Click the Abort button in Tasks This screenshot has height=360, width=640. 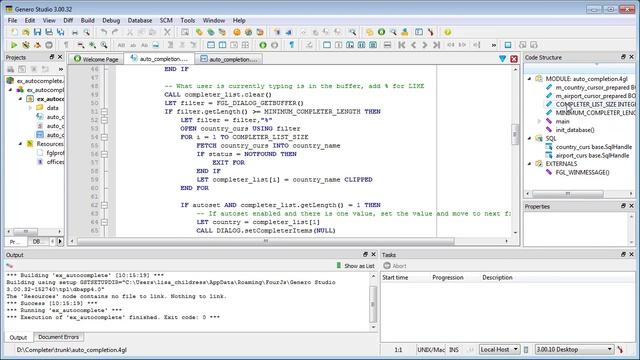[x=395, y=266]
